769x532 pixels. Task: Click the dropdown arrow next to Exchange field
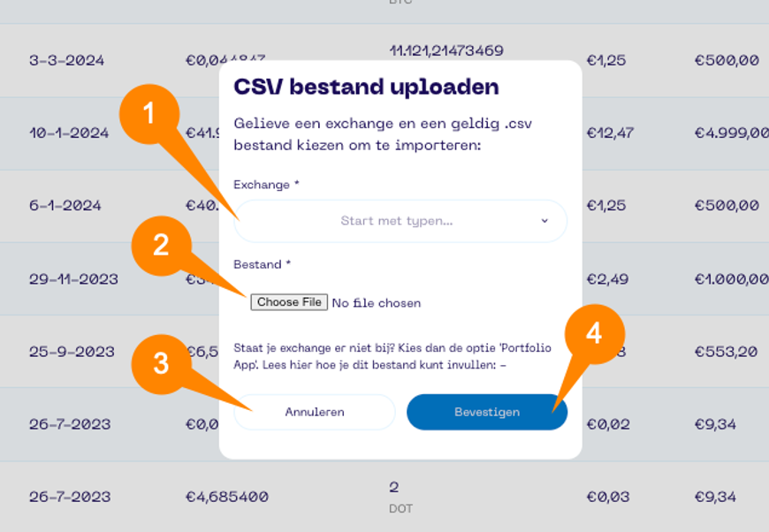point(545,221)
